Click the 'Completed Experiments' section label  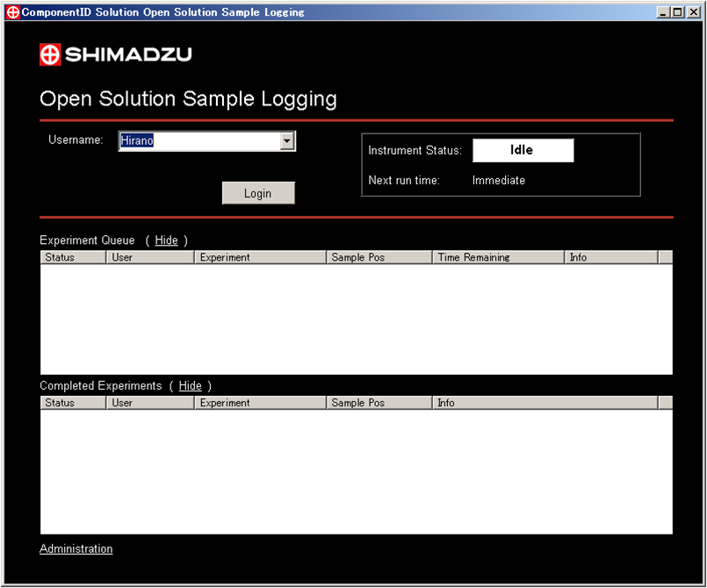click(100, 385)
